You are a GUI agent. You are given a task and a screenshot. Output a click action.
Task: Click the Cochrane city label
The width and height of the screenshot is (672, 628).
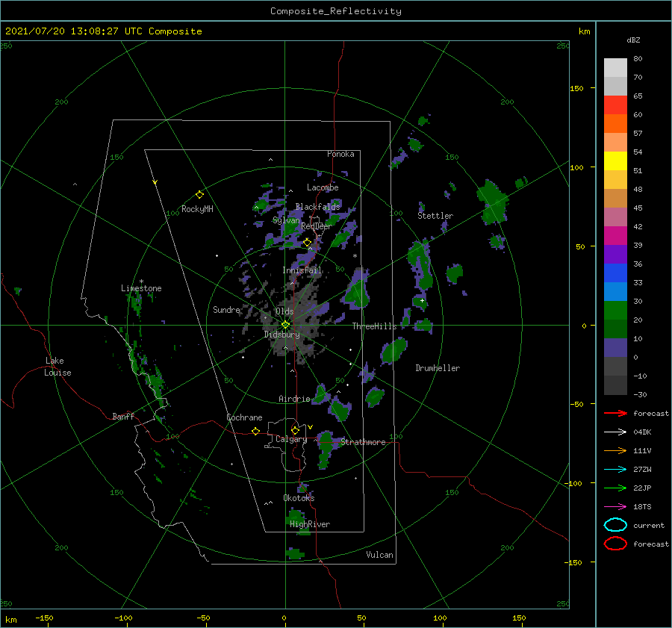coord(244,417)
